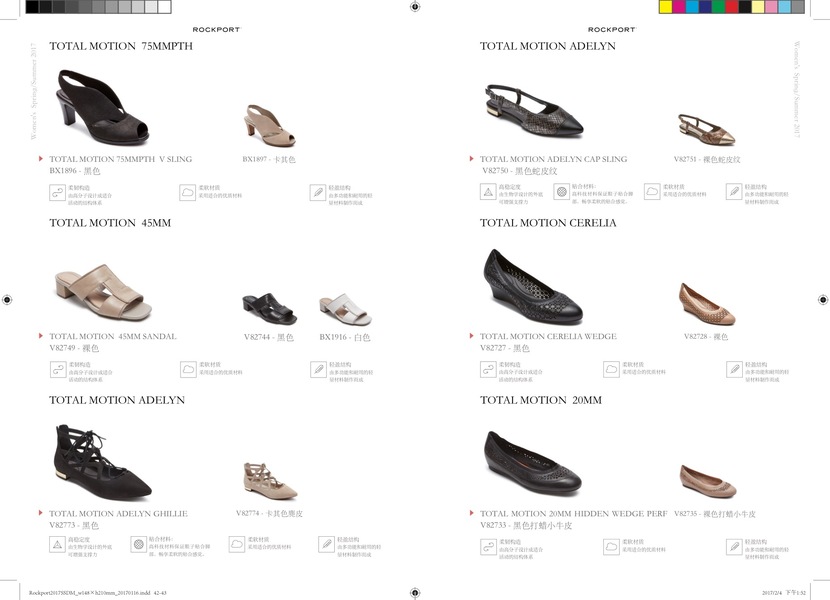Click the grayscale calibration bar's black end
830x600 pixels.
(32, 7)
